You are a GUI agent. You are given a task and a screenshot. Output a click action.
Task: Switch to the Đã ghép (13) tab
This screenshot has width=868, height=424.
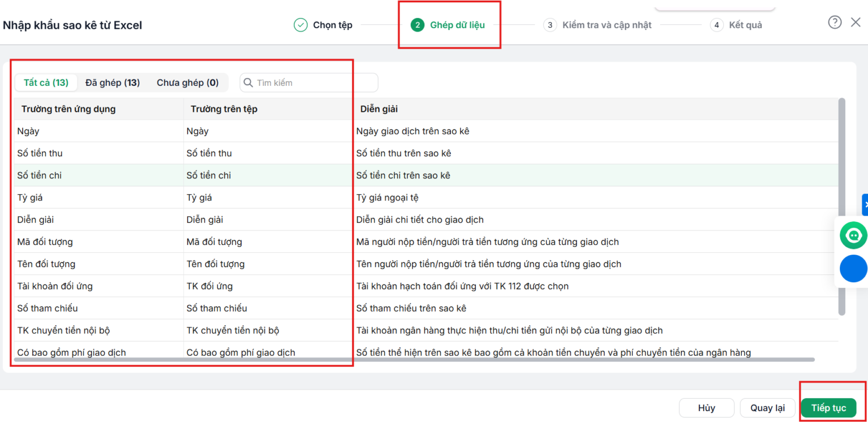pyautogui.click(x=112, y=82)
